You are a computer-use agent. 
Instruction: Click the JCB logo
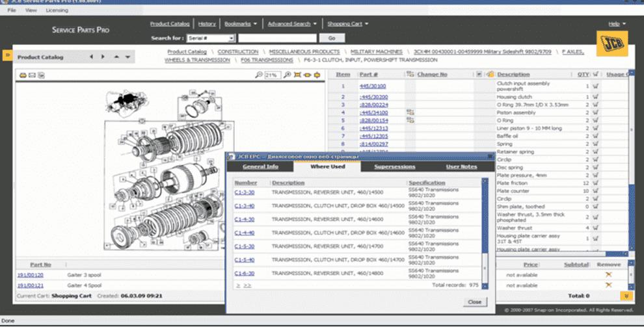(612, 43)
